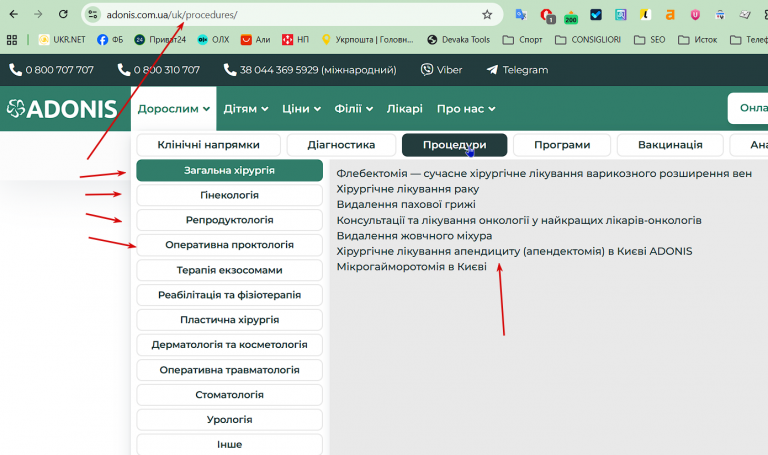Call phone number 0 800 310 707
This screenshot has width=768, height=455.
pyautogui.click(x=158, y=70)
